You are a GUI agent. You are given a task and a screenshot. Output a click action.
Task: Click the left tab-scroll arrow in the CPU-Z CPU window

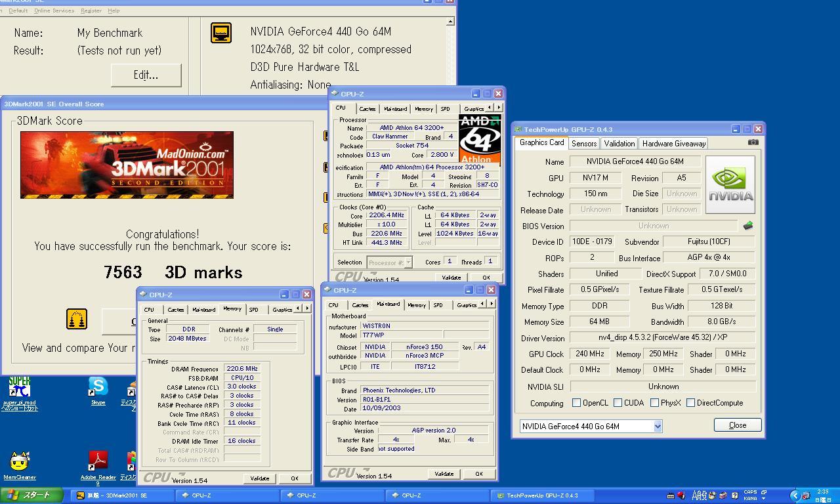490,108
